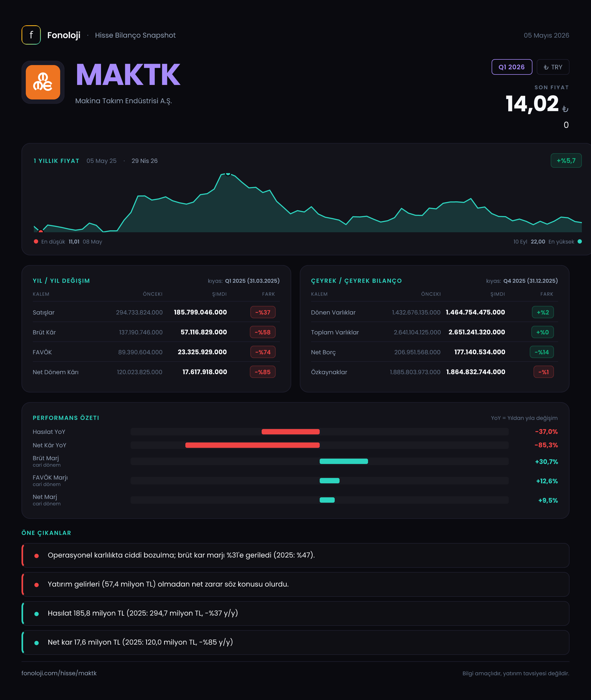Click the 14,02 last price value
This screenshot has width=591, height=700.
[x=532, y=103]
